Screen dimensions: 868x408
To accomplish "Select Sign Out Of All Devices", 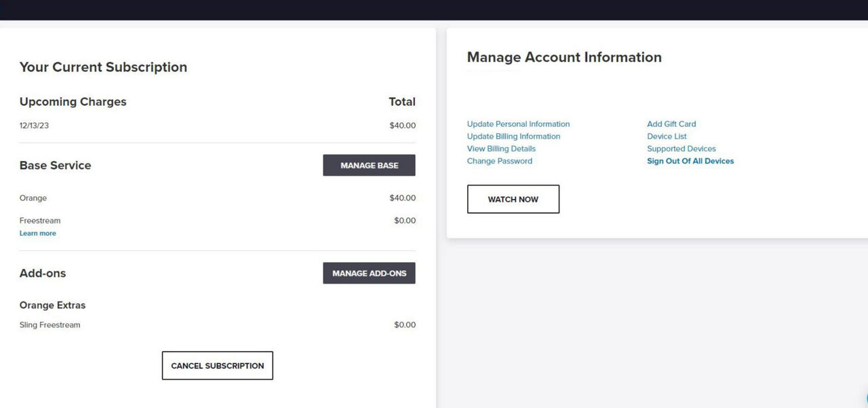I will pyautogui.click(x=690, y=161).
